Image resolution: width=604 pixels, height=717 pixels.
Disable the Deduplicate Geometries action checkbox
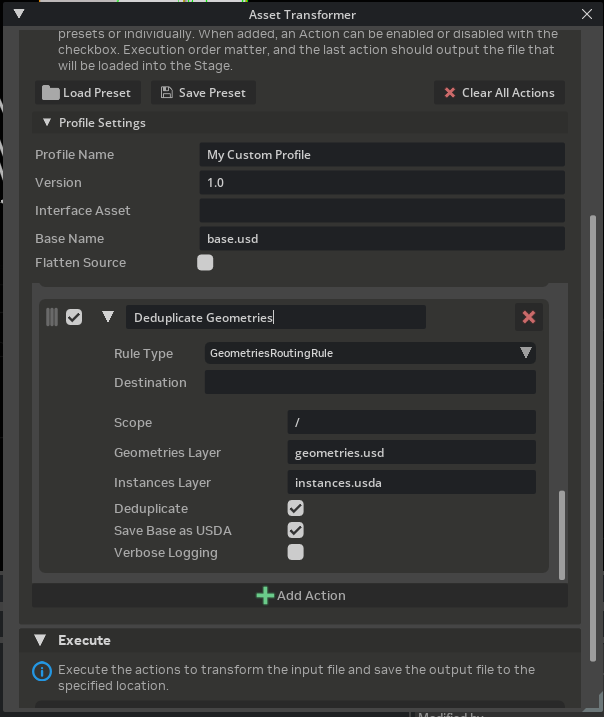74,317
